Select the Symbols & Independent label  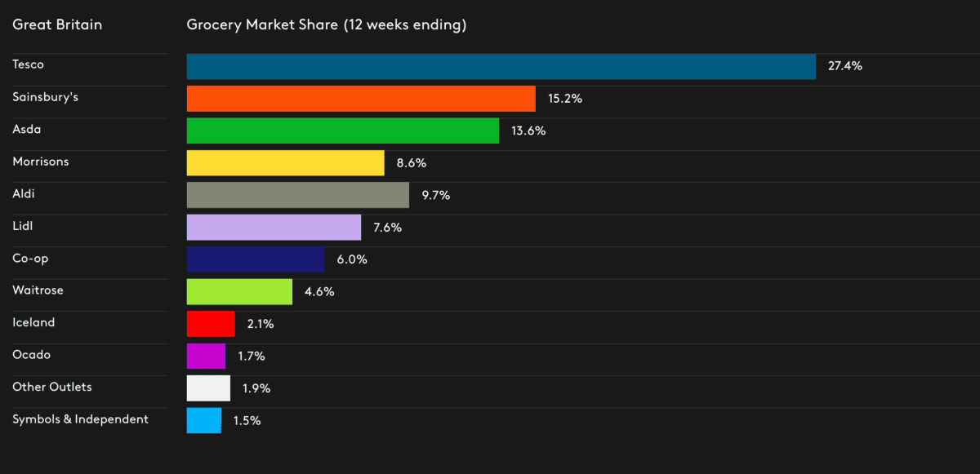click(80, 419)
